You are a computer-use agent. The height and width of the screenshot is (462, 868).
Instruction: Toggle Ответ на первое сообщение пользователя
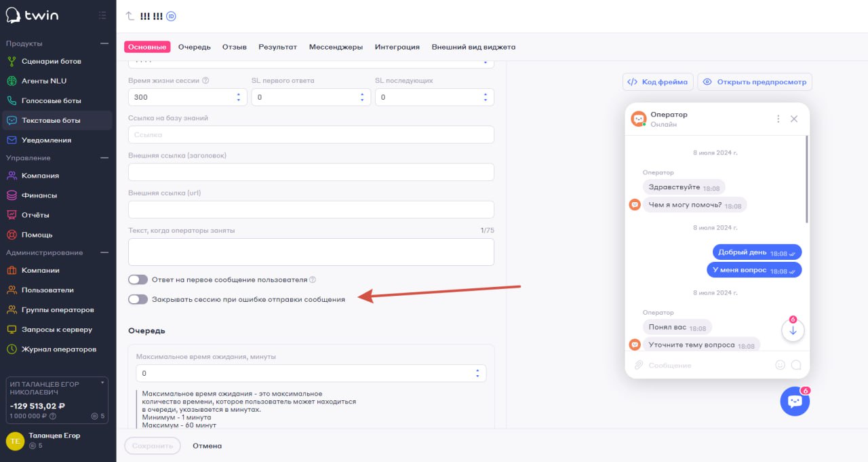click(x=138, y=280)
